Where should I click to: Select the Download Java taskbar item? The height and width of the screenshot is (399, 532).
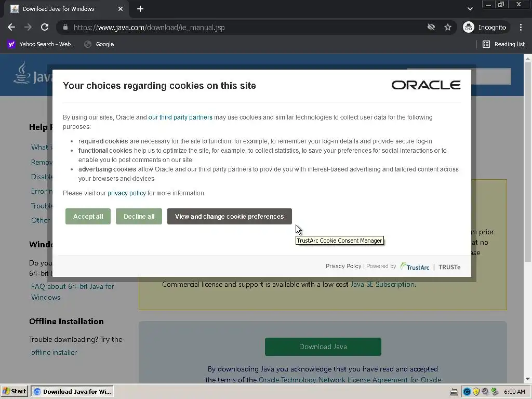pyautogui.click(x=72, y=392)
